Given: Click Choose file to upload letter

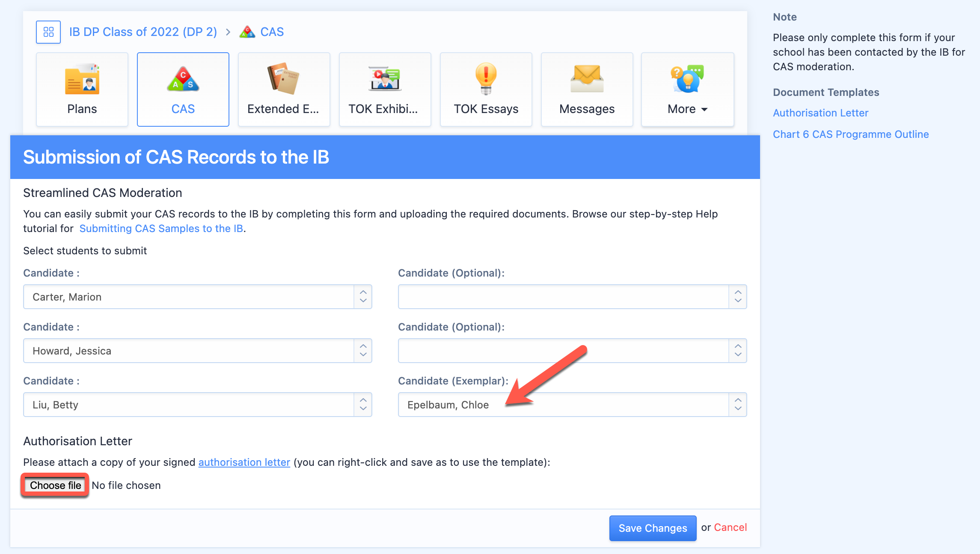Looking at the screenshot, I should [55, 485].
